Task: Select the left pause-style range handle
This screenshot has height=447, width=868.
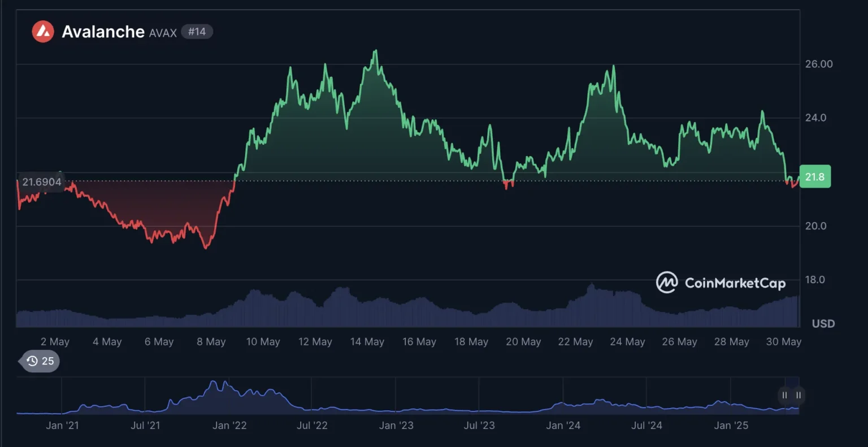Action: coord(784,396)
